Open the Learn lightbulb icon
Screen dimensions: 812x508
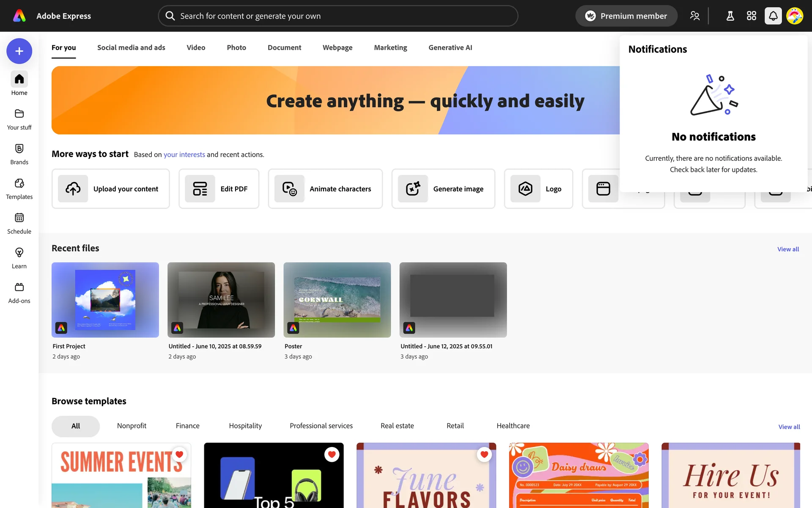[19, 258]
